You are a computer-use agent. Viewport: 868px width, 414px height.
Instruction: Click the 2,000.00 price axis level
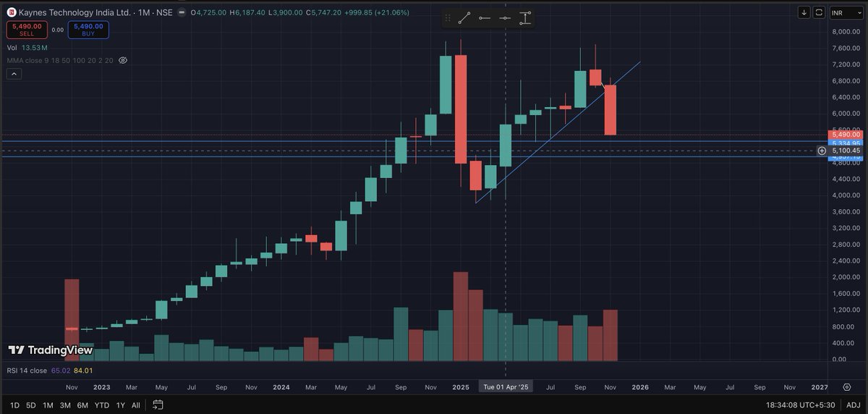(x=845, y=277)
